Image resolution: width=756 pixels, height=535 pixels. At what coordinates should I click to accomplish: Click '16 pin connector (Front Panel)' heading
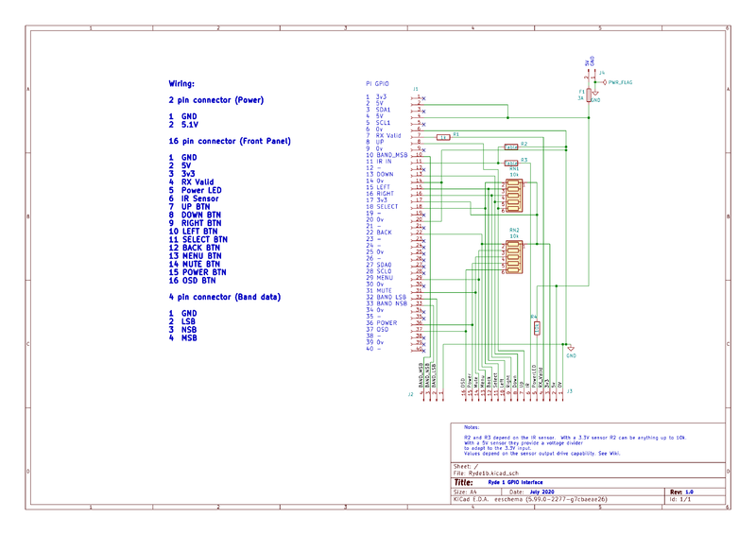[x=230, y=141]
